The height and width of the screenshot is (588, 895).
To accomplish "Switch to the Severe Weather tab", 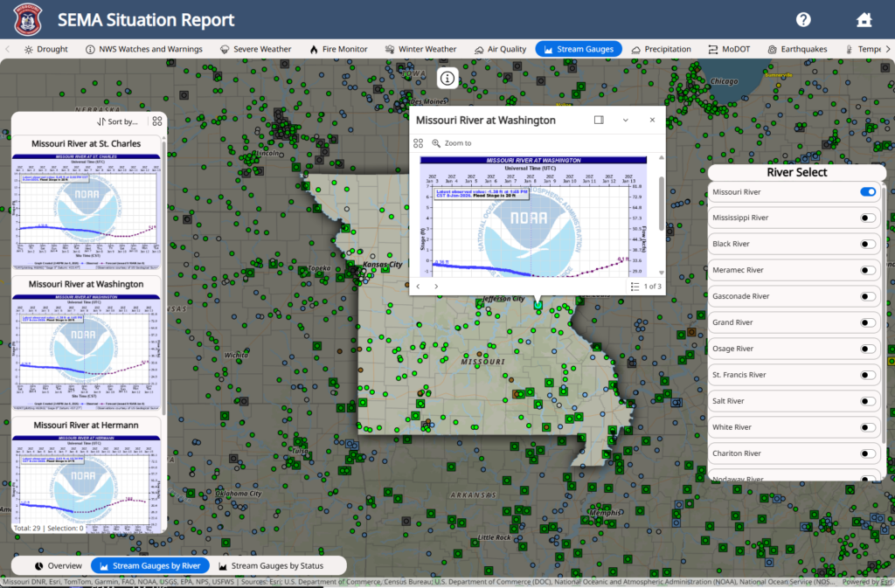I will pos(255,49).
